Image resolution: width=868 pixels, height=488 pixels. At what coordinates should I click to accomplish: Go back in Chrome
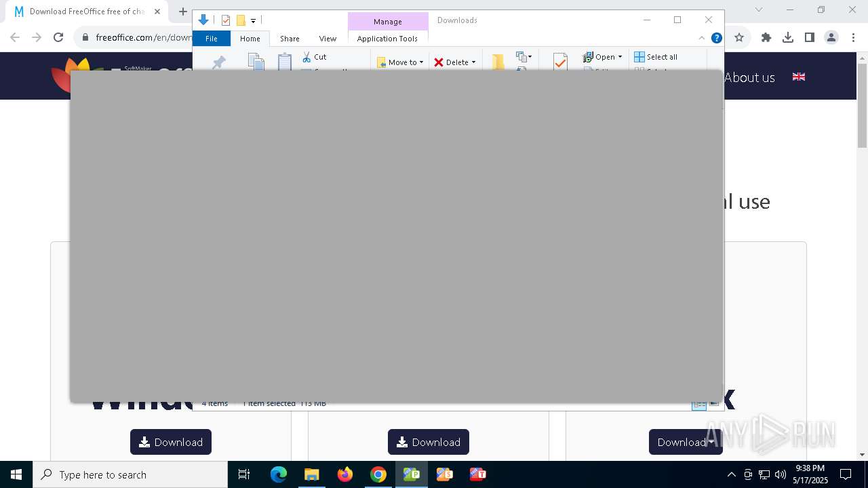pos(15,37)
